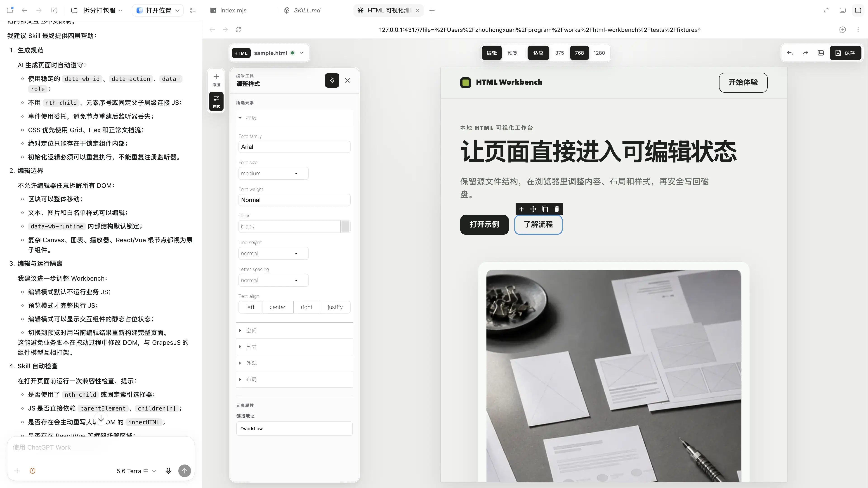Toggle the right sidebar panel icon
This screenshot has height=488, width=868.
[x=858, y=10]
